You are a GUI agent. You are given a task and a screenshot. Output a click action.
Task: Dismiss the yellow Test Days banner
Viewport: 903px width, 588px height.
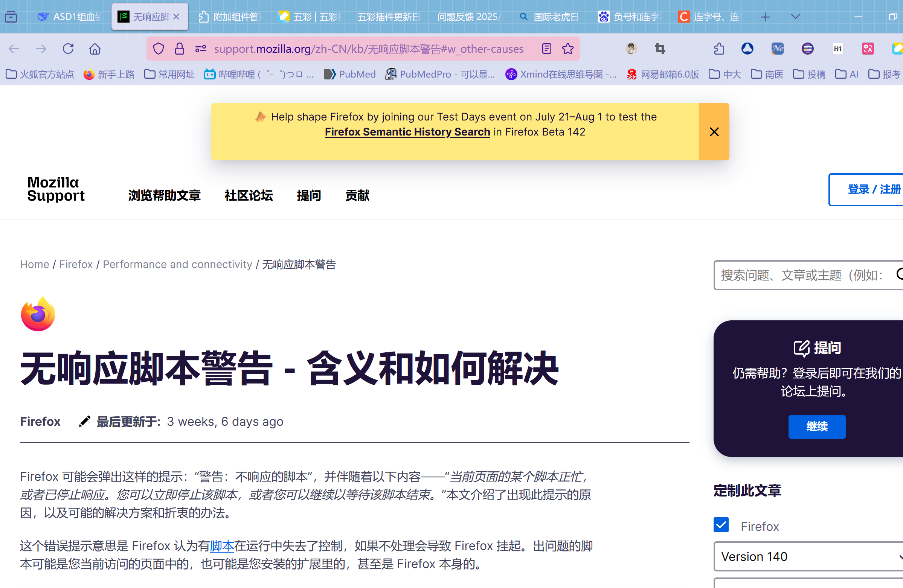point(714,132)
